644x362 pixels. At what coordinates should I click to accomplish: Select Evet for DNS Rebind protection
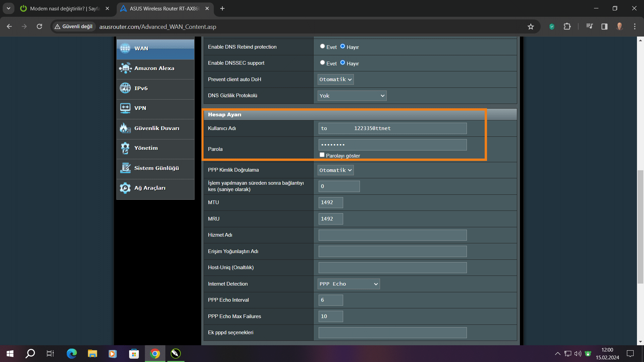322,46
